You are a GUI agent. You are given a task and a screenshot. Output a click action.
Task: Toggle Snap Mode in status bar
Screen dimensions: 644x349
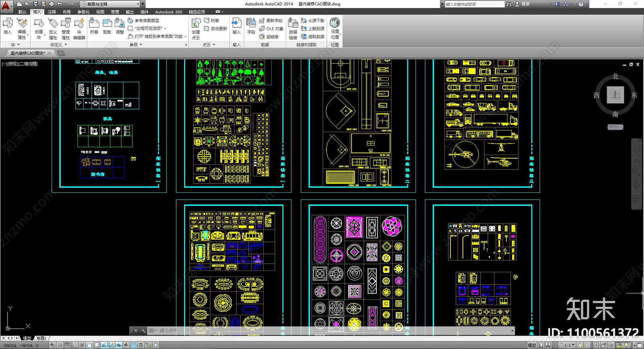pyautogui.click(x=60, y=345)
